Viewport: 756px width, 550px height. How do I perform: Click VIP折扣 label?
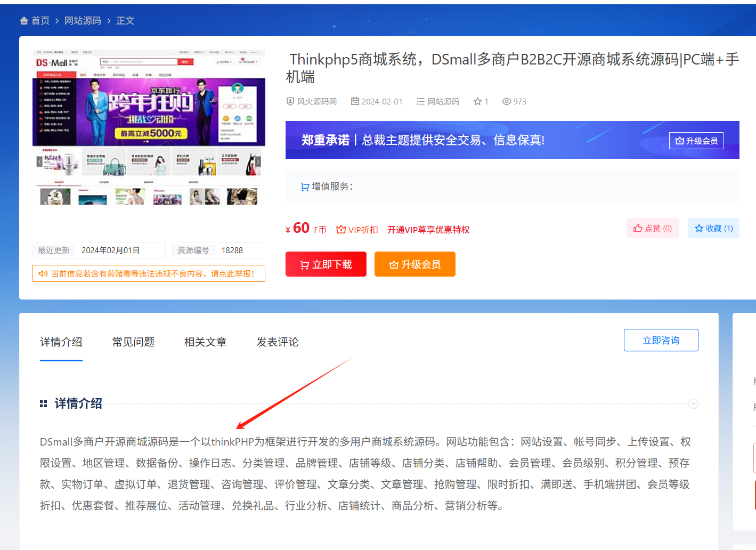pos(363,230)
